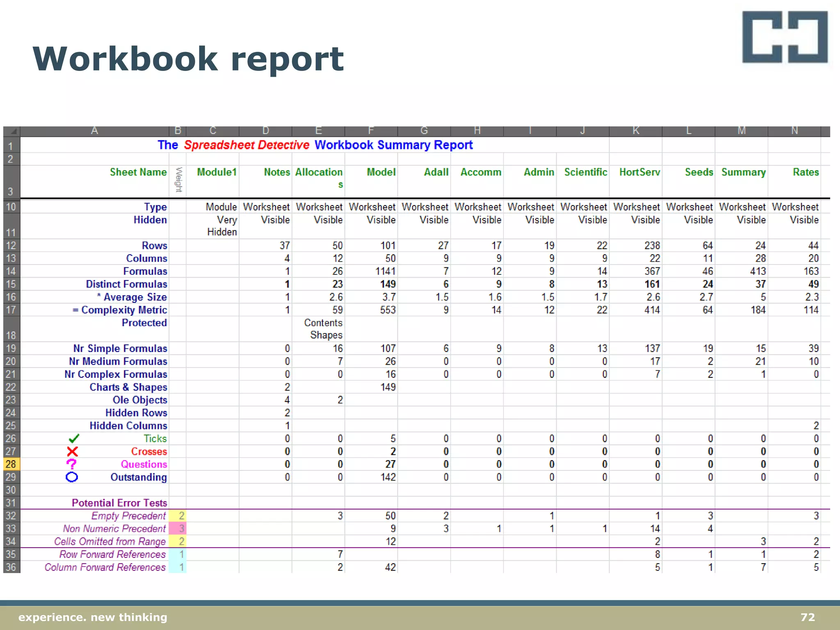Click the 'Potential Error Tests' heading

coord(119,503)
